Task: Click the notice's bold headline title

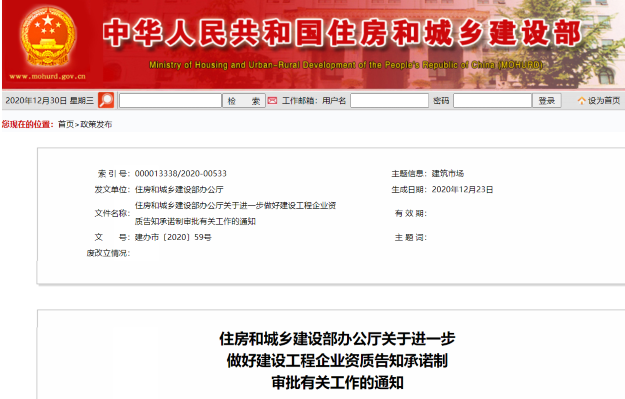Action: (x=337, y=360)
